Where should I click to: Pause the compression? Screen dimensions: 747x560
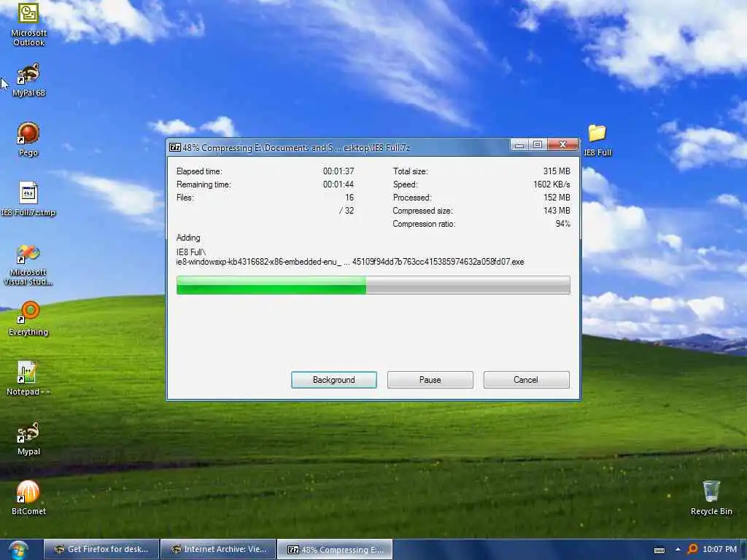click(430, 380)
